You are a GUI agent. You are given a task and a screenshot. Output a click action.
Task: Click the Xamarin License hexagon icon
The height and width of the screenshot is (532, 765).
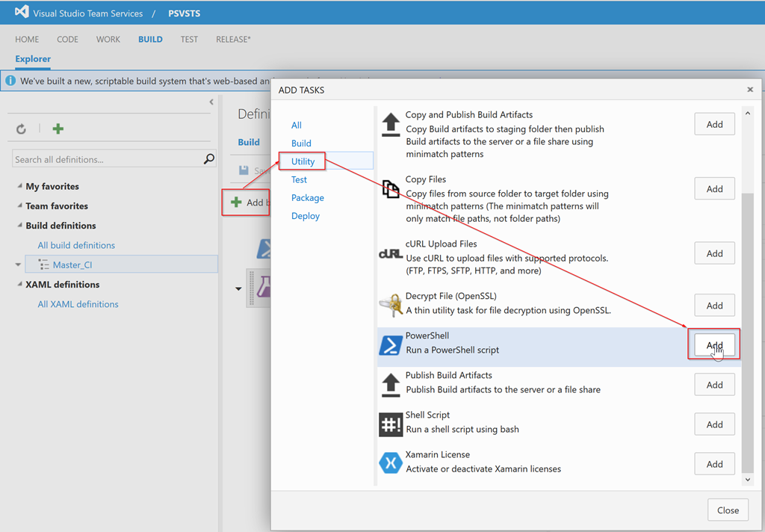(391, 463)
